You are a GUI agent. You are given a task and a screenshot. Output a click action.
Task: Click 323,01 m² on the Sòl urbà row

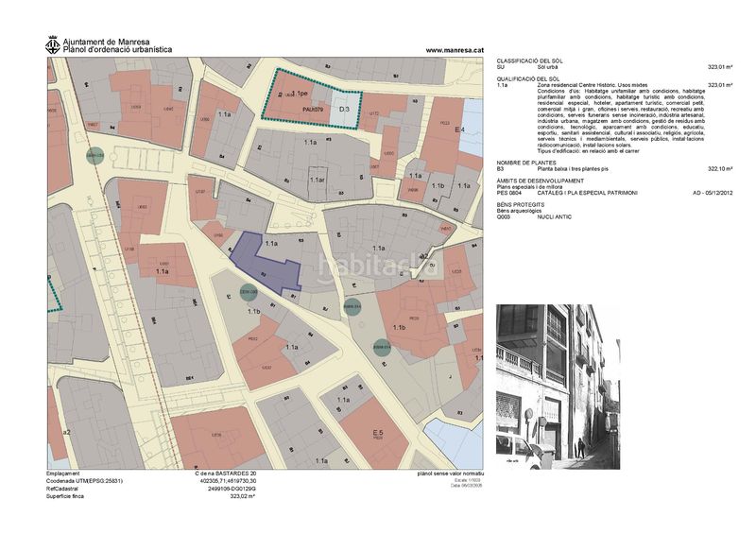click(720, 67)
